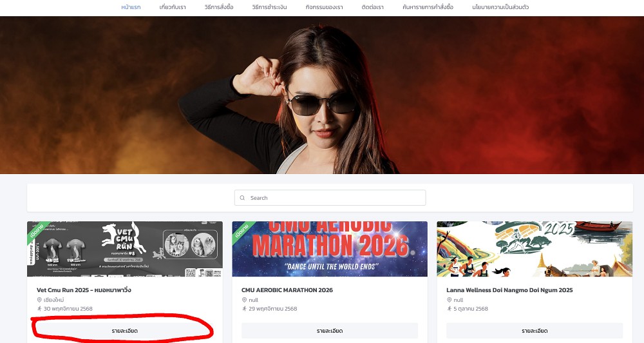
Task: Open วิธีการสั่งซื้อ in navigation bar
Action: [x=219, y=7]
